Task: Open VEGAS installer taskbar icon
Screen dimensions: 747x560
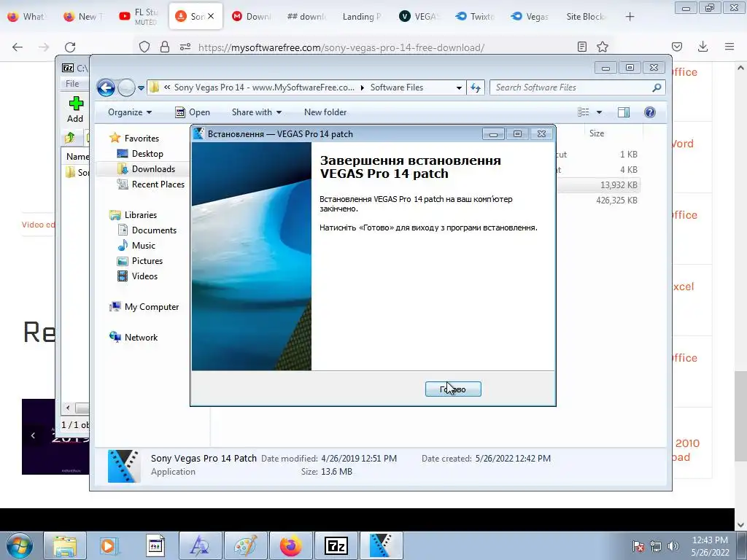Action: [x=381, y=545]
